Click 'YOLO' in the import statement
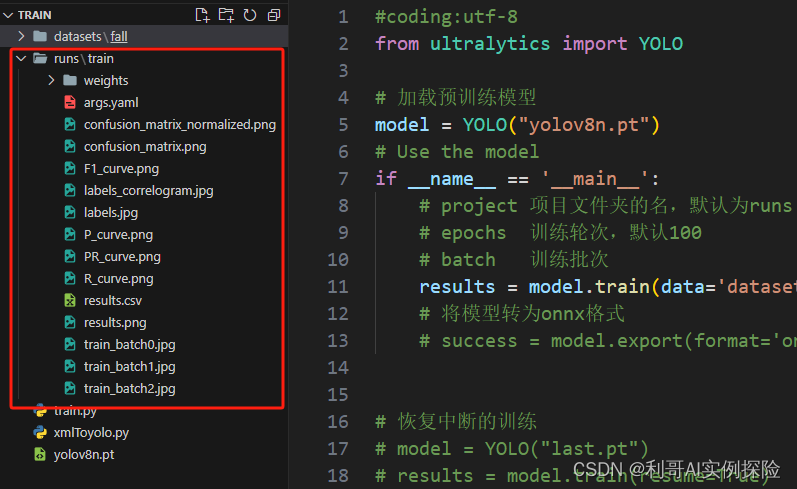Image resolution: width=797 pixels, height=489 pixels. tap(661, 44)
